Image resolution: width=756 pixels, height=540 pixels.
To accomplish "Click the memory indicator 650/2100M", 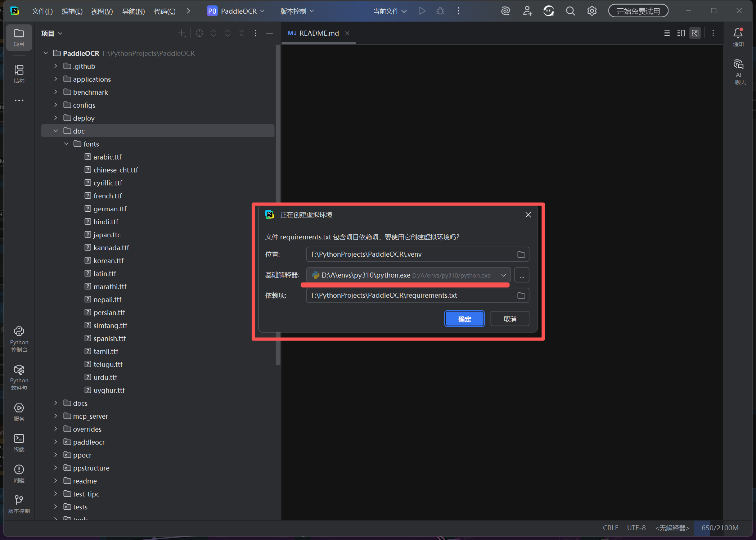I will coord(720,528).
